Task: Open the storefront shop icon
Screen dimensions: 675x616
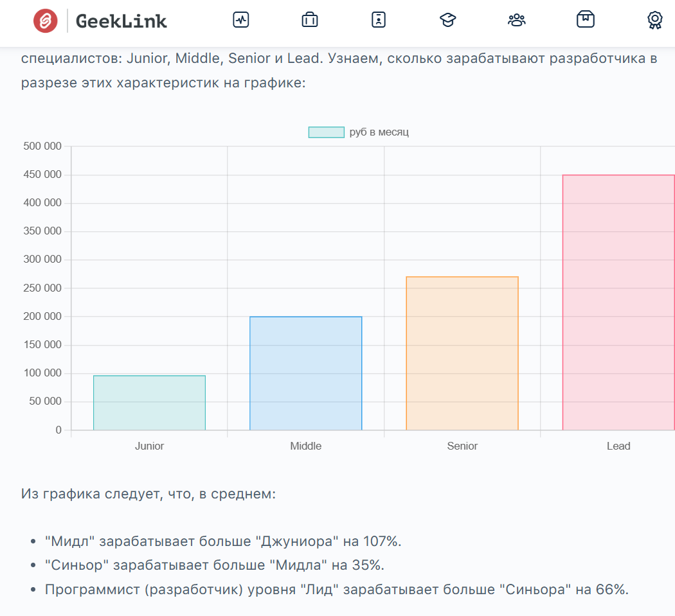Action: 585,20
